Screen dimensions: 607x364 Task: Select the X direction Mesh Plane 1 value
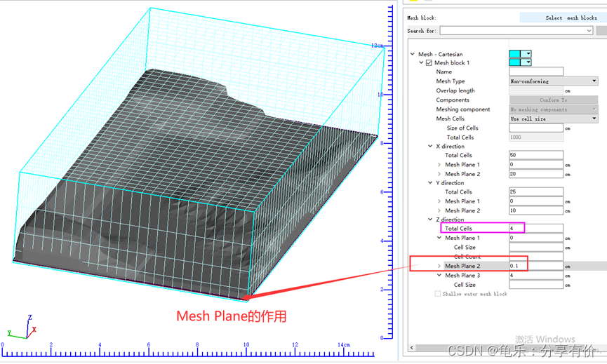[x=536, y=165]
